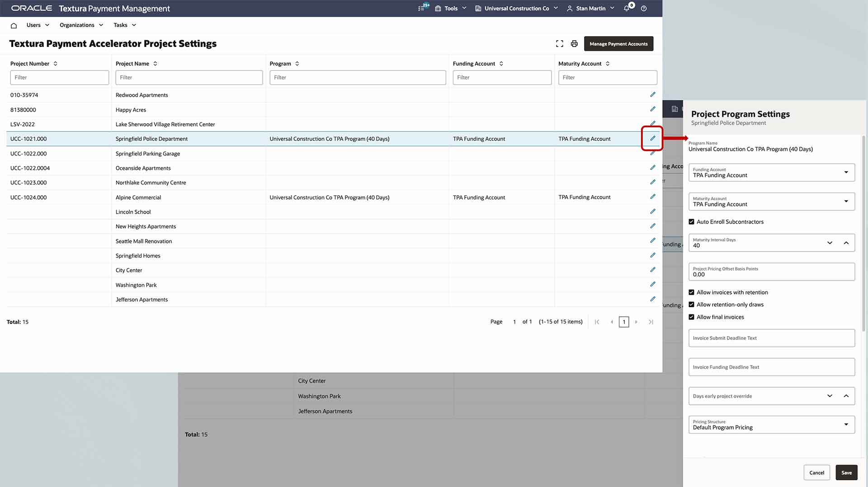This screenshot has width=868, height=487.
Task: Toggle Allow invoices with retention checkbox
Action: [691, 292]
